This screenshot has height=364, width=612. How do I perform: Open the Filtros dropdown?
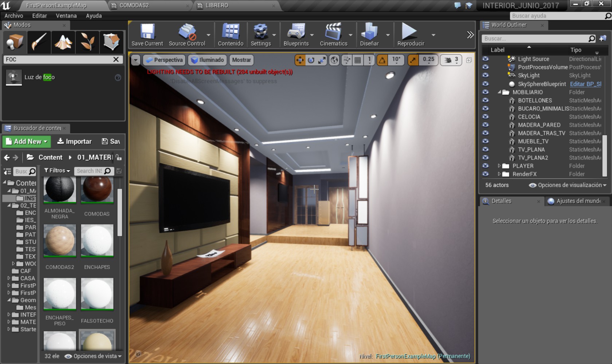click(x=57, y=170)
